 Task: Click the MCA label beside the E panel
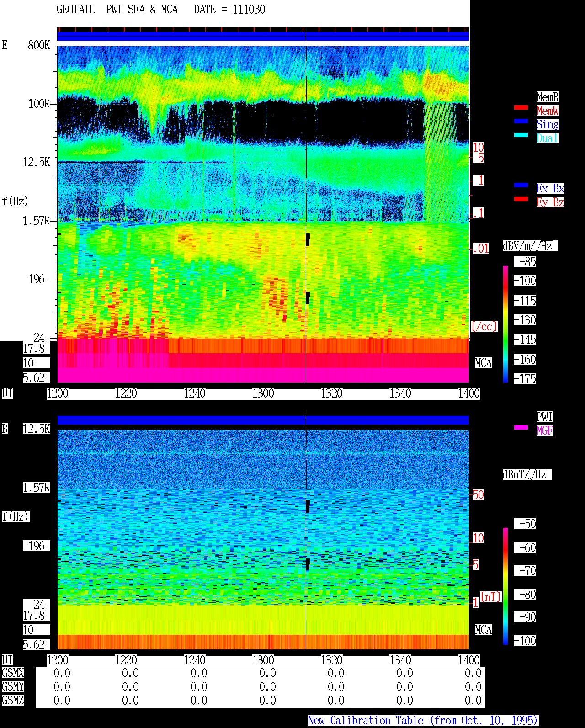(484, 363)
